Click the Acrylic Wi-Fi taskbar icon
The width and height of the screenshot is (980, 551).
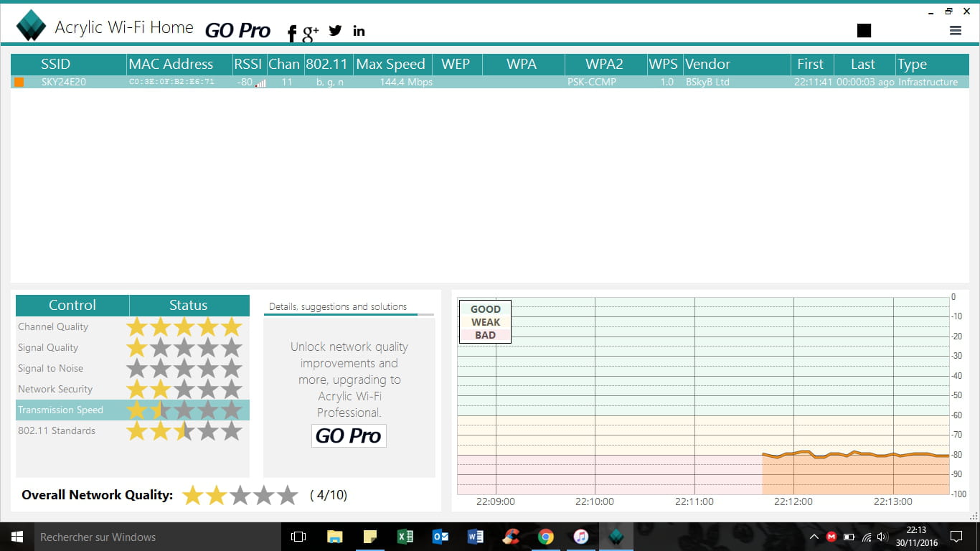click(x=616, y=537)
